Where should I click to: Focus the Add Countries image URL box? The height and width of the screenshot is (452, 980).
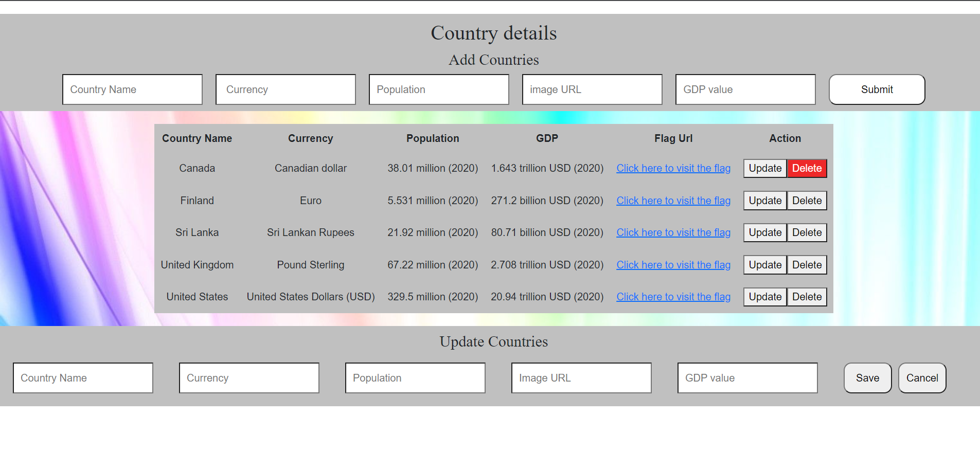pyautogui.click(x=592, y=89)
